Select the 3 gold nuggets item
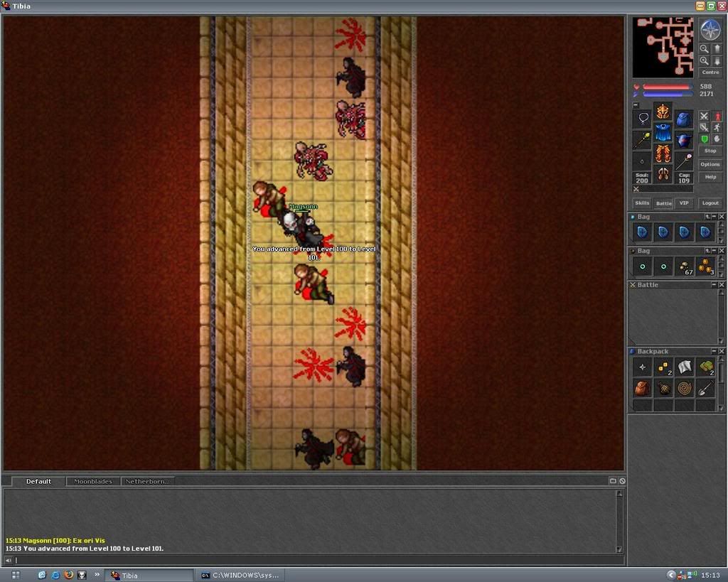Screen dimensions: 728x582 coord(705,266)
